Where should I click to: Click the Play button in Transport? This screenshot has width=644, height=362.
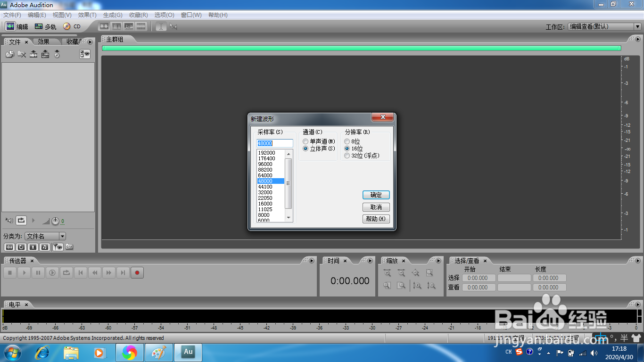coord(25,272)
